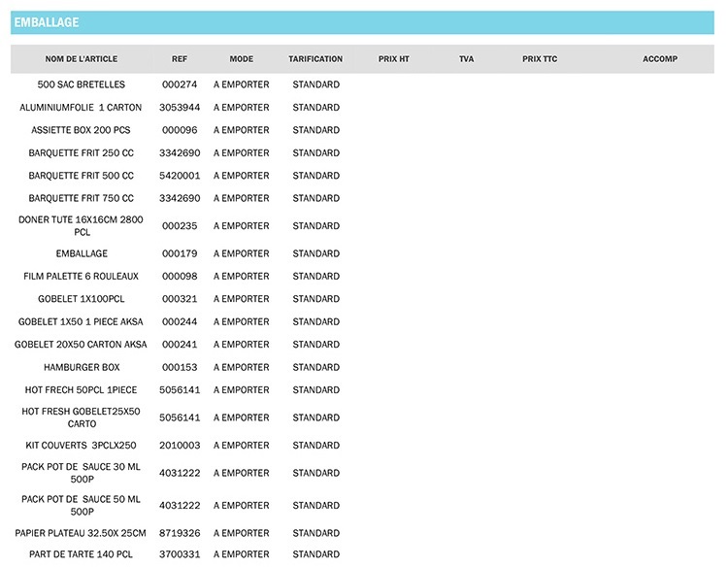Click reference number 000179
This screenshot has width=728, height=567.
(180, 253)
